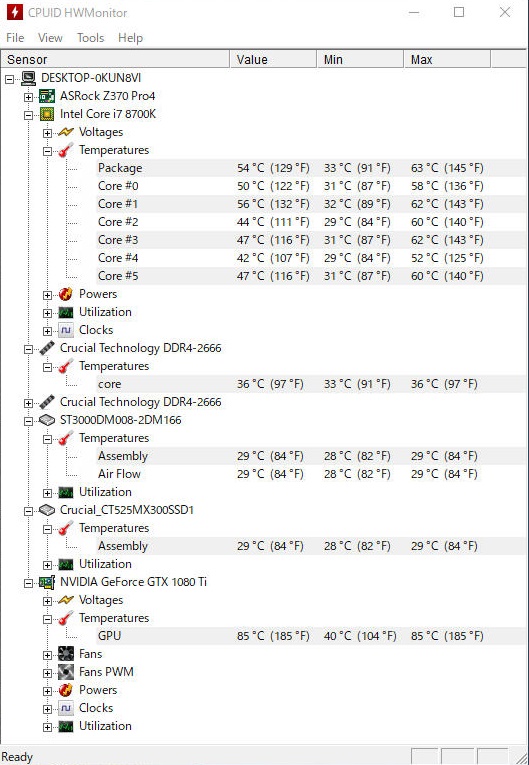Select the CPU Powers flame icon
The width and height of the screenshot is (529, 765).
coord(65,294)
